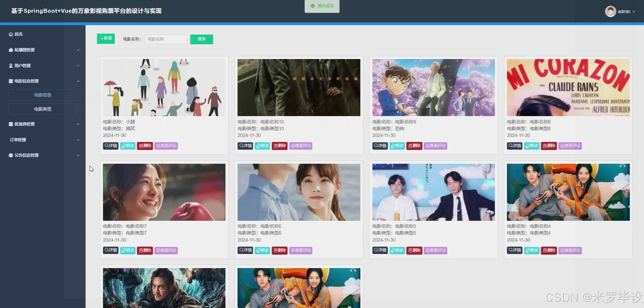Click 修改 for 电影名称7
The width and height of the screenshot is (644, 308).
[x=128, y=250]
